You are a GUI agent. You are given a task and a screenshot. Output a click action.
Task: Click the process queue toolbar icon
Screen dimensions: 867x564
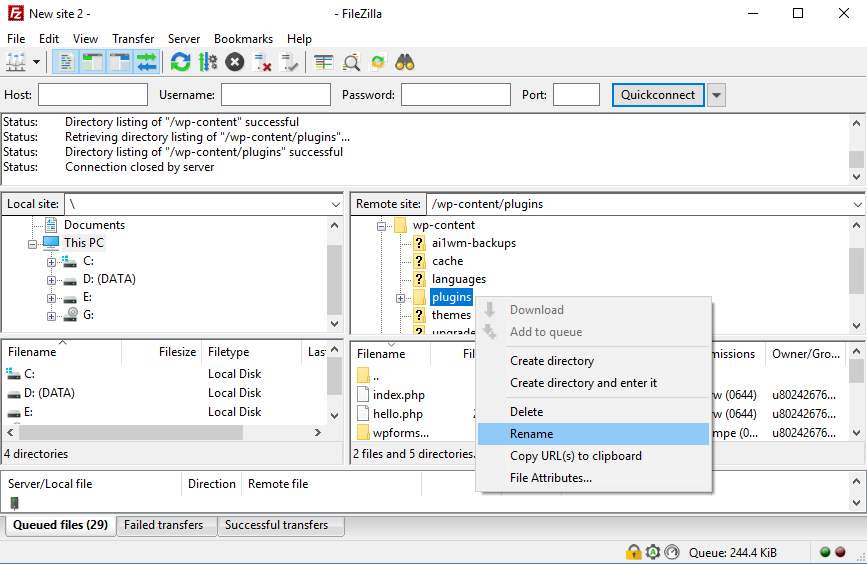[x=208, y=62]
